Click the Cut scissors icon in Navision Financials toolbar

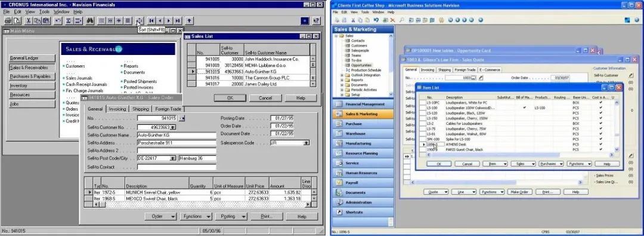click(29, 20)
